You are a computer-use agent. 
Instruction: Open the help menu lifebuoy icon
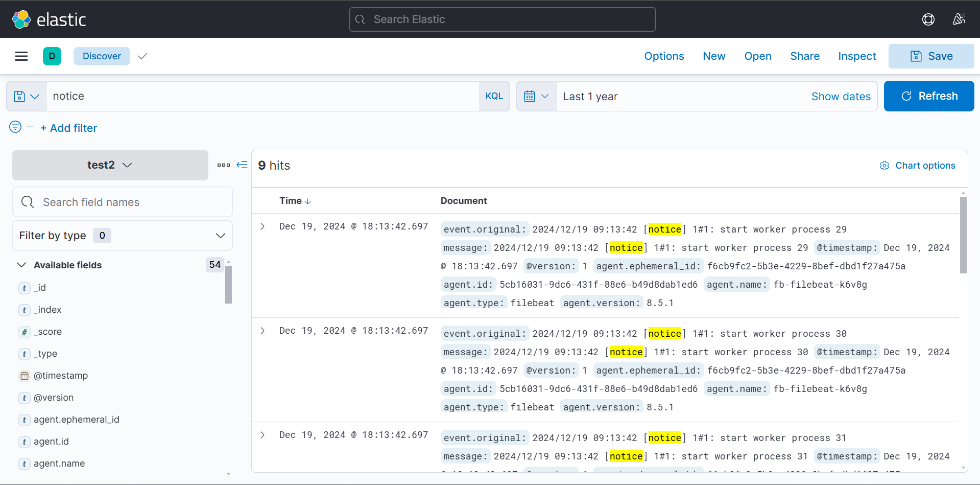(x=928, y=19)
